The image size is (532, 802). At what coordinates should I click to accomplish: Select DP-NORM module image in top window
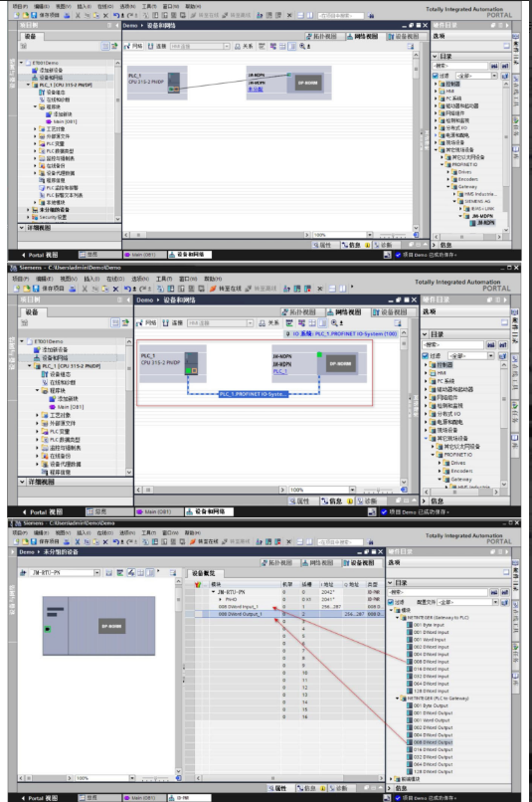tap(307, 83)
